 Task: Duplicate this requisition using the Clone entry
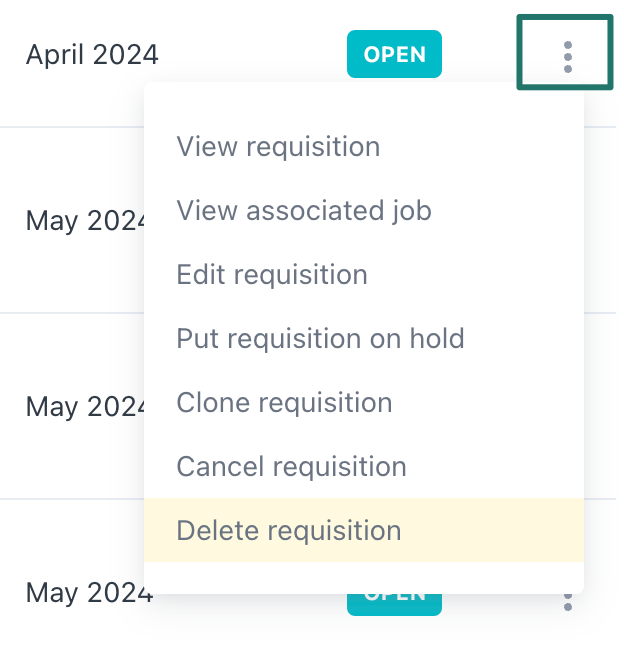tap(284, 403)
